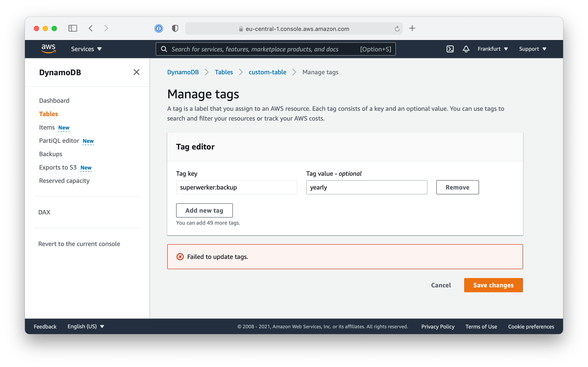
Task: Open Cookie preferences in footer
Action: tap(531, 326)
